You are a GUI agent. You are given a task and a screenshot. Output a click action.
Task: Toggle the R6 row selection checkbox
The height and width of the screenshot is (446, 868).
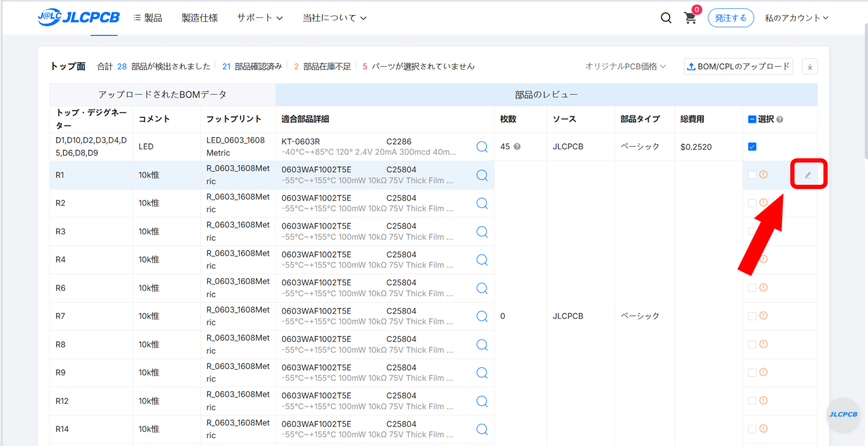tap(752, 288)
